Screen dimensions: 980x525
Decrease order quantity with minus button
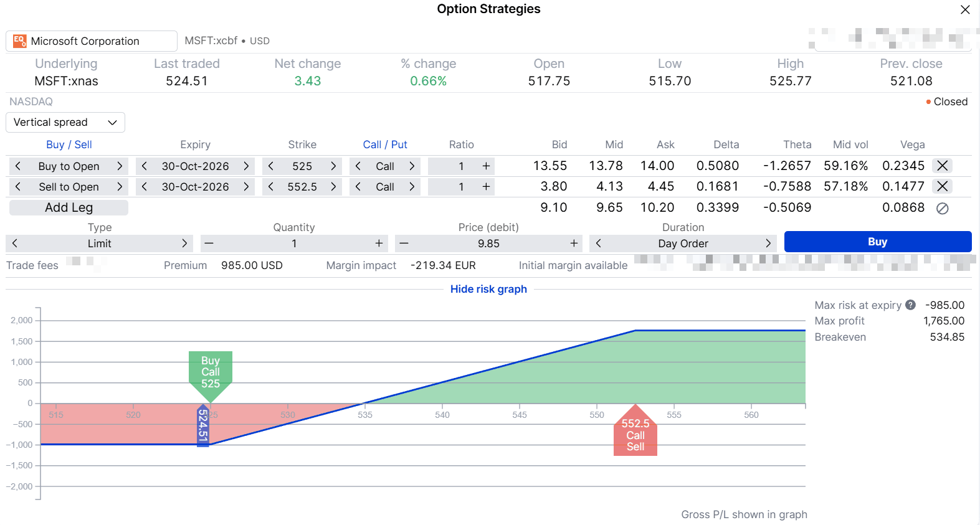[x=209, y=244]
